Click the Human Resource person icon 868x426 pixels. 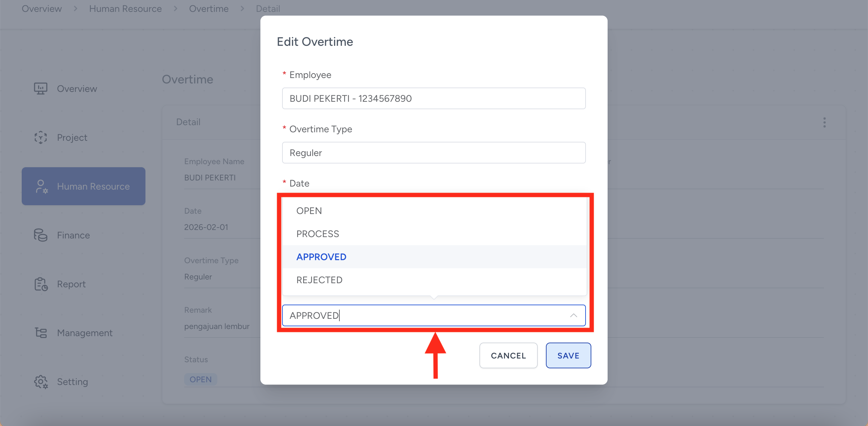coord(41,187)
